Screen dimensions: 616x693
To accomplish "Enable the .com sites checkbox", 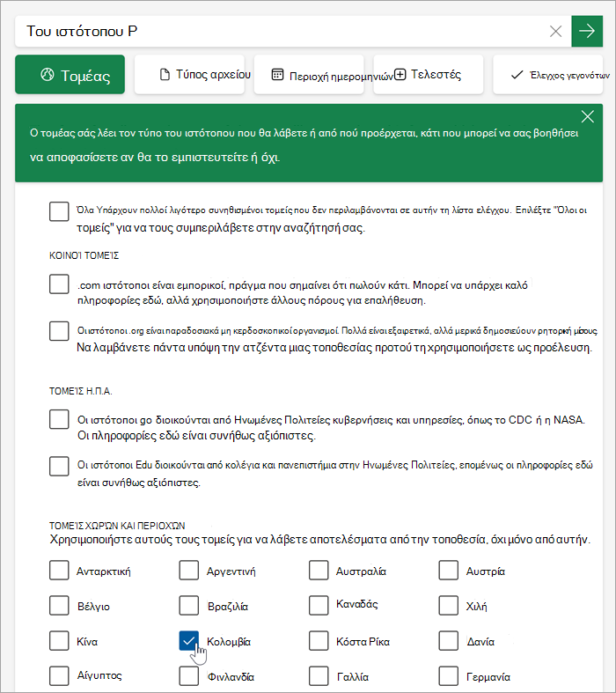I will click(x=59, y=284).
